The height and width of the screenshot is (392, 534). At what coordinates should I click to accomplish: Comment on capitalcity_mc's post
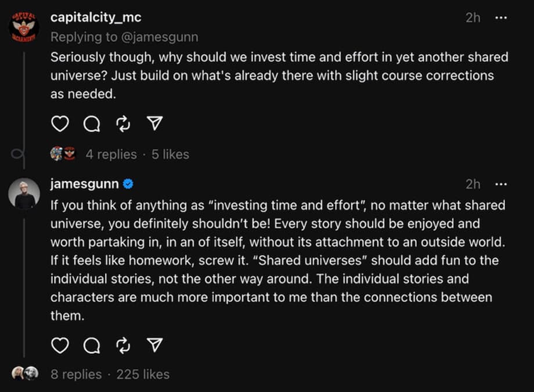pyautogui.click(x=92, y=124)
